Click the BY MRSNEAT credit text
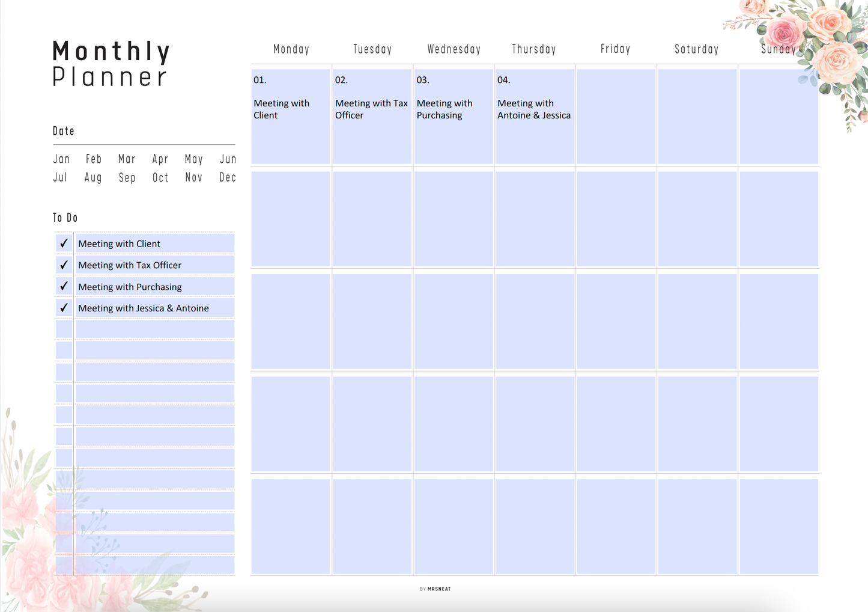This screenshot has width=868, height=612. [435, 589]
